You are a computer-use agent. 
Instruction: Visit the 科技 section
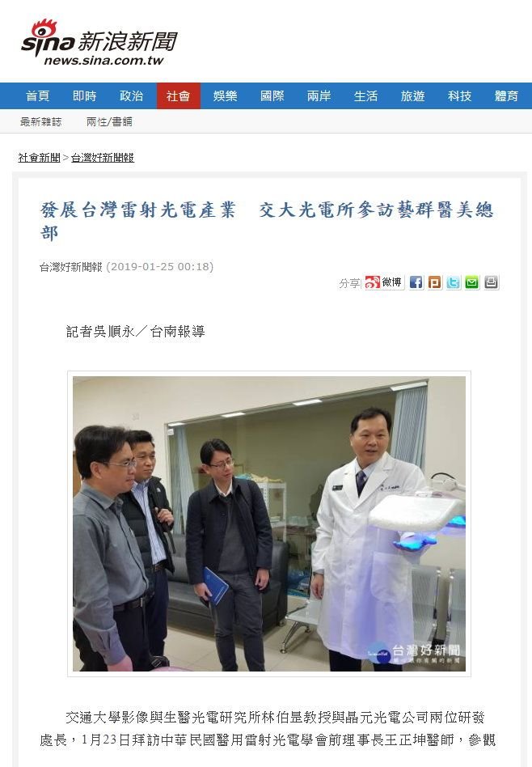click(459, 95)
